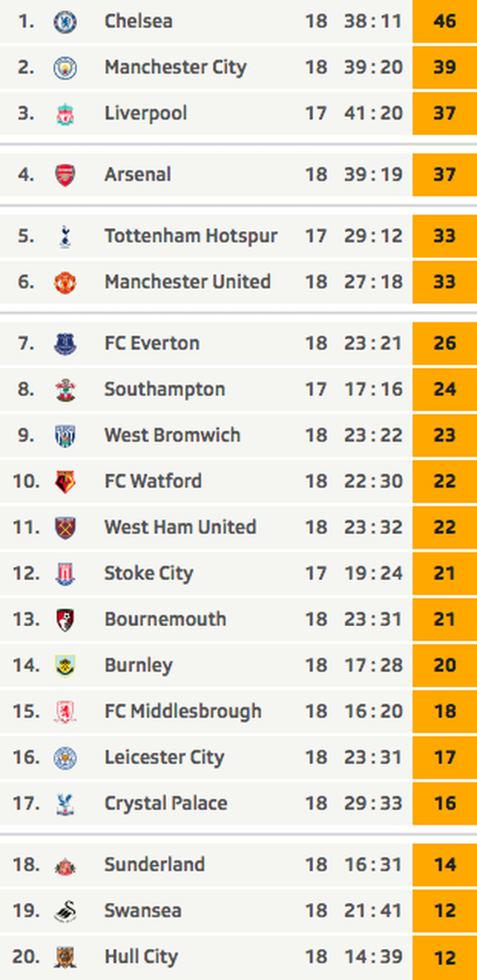This screenshot has width=477, height=980.
Task: Click the Manchester City crest icon
Action: point(65,67)
